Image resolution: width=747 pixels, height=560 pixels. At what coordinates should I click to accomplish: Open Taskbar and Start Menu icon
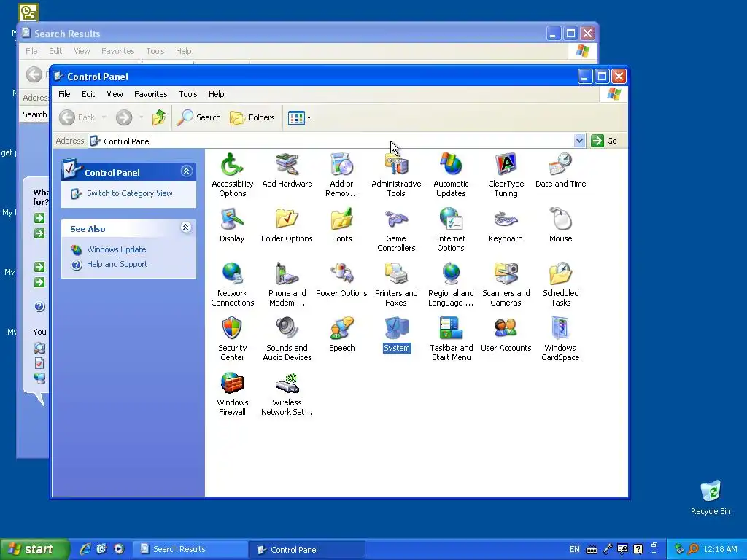pos(451,329)
